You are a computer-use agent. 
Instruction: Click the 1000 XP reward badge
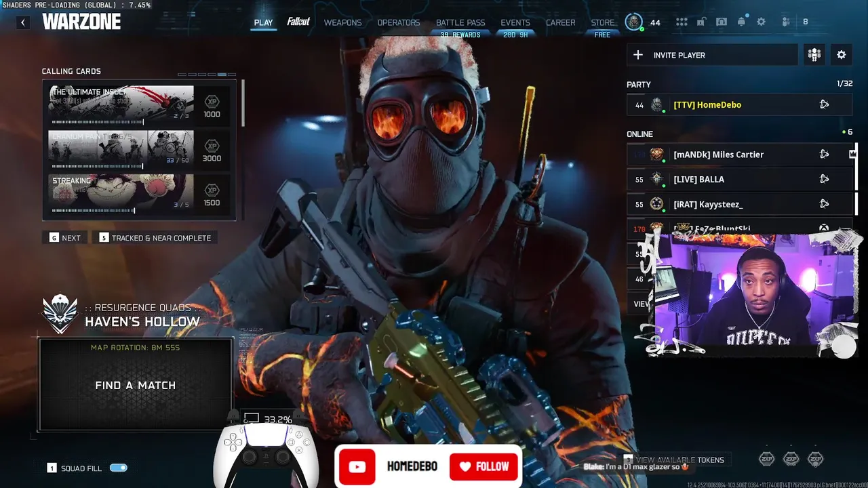coord(212,106)
